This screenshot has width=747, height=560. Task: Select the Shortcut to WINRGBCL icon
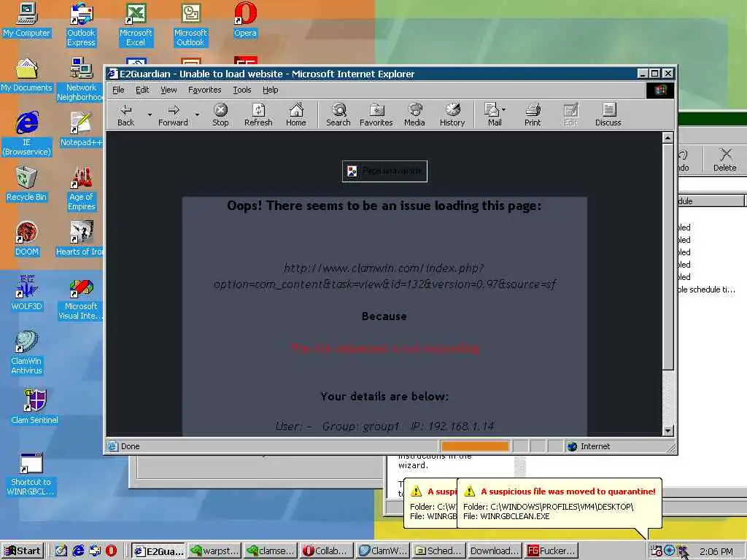click(31, 474)
